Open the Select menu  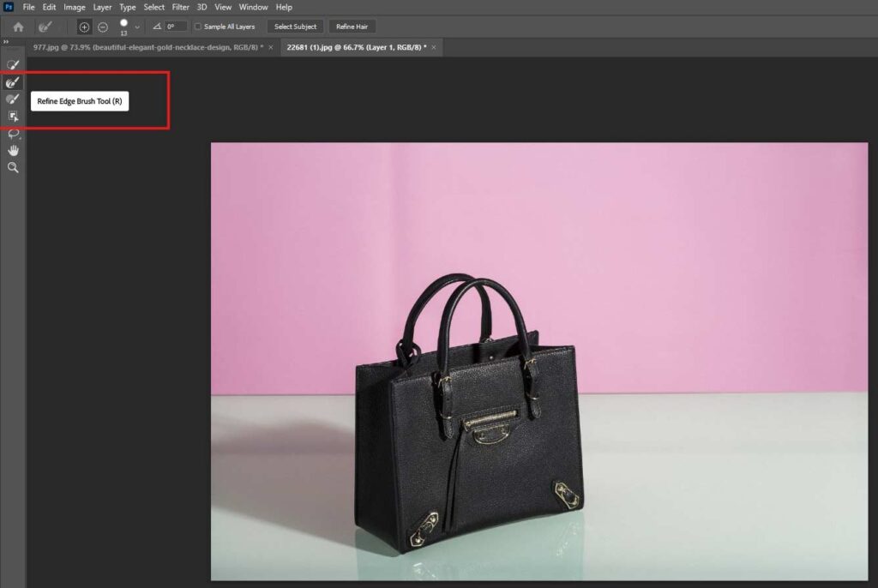[x=153, y=7]
